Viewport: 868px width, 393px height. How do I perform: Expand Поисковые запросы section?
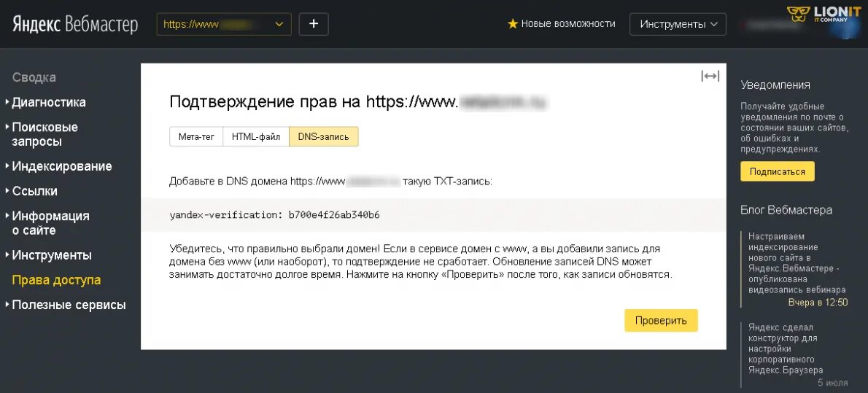pos(44,134)
